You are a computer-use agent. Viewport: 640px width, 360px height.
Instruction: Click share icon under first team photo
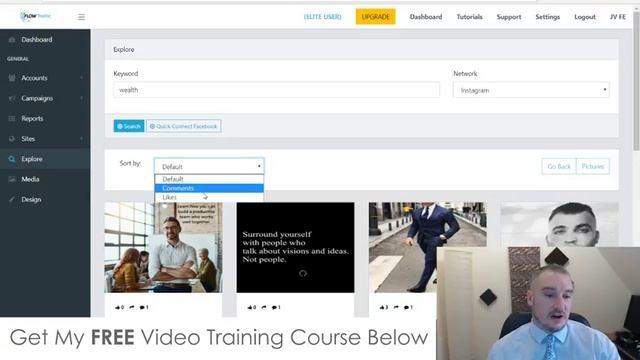(131, 307)
